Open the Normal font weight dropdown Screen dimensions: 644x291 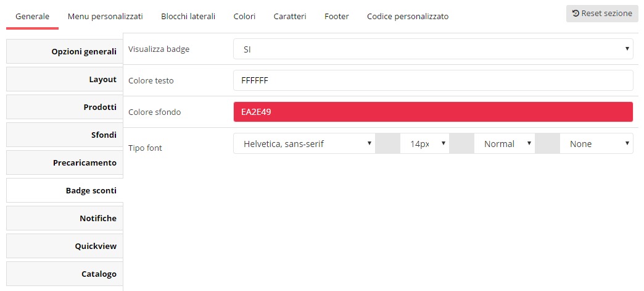[505, 144]
